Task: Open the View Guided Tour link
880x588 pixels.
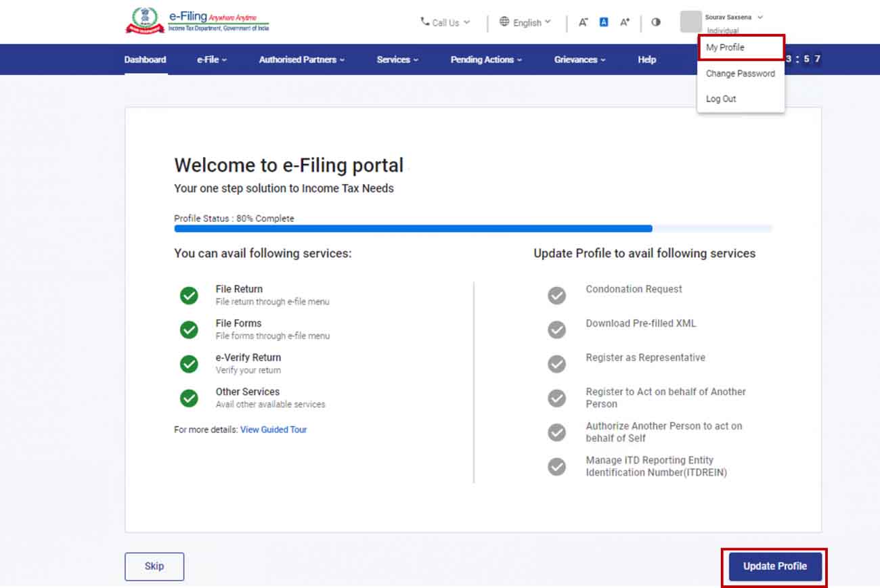Action: (x=273, y=430)
